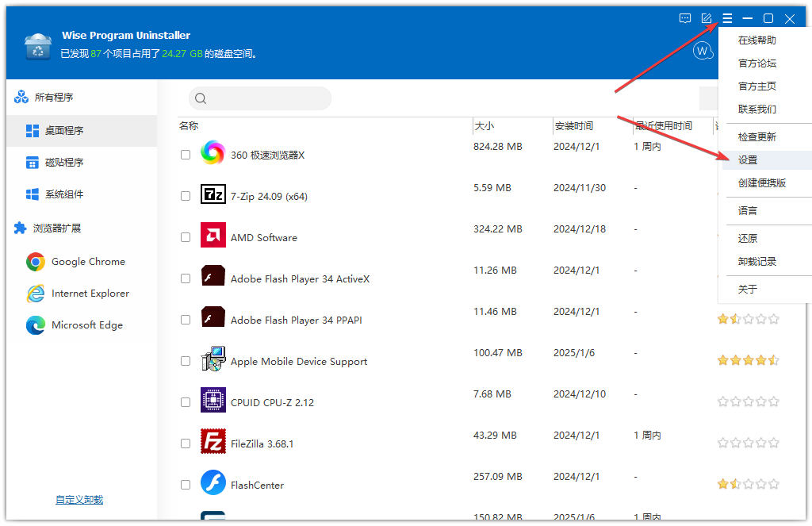Open the 磁贴程序 category
This screenshot has width=812, height=526.
(x=63, y=162)
